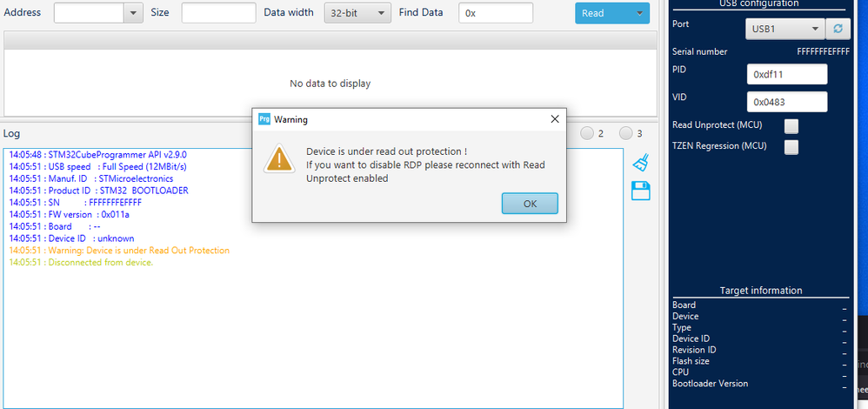Refresh the USB port list

[838, 29]
